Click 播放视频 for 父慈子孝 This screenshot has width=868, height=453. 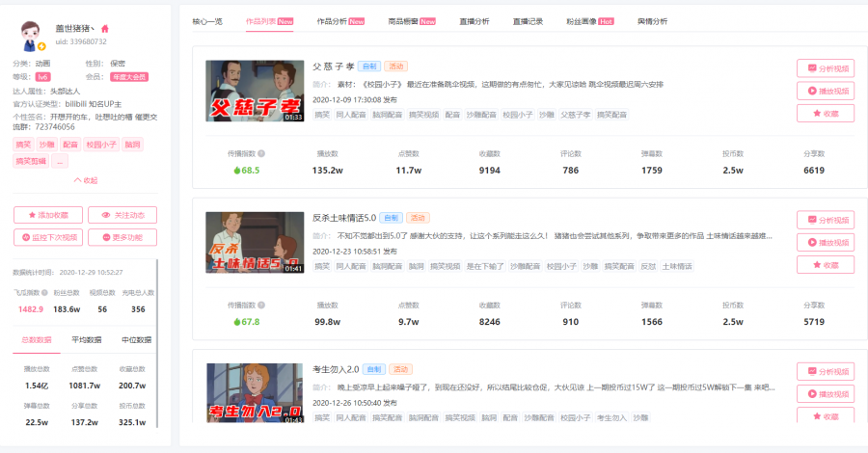tap(826, 91)
